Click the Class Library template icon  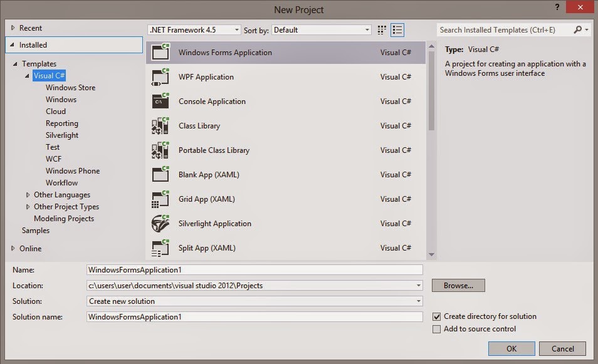[160, 125]
